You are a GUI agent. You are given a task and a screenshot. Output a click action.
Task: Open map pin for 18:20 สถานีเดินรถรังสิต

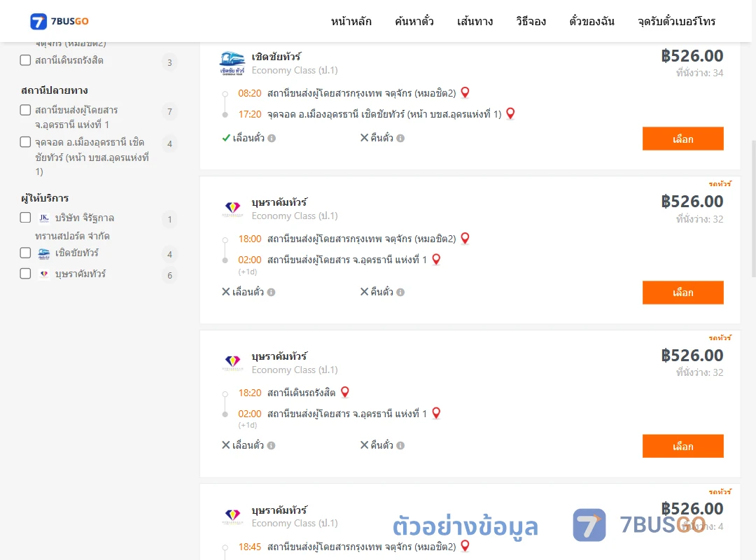344,392
